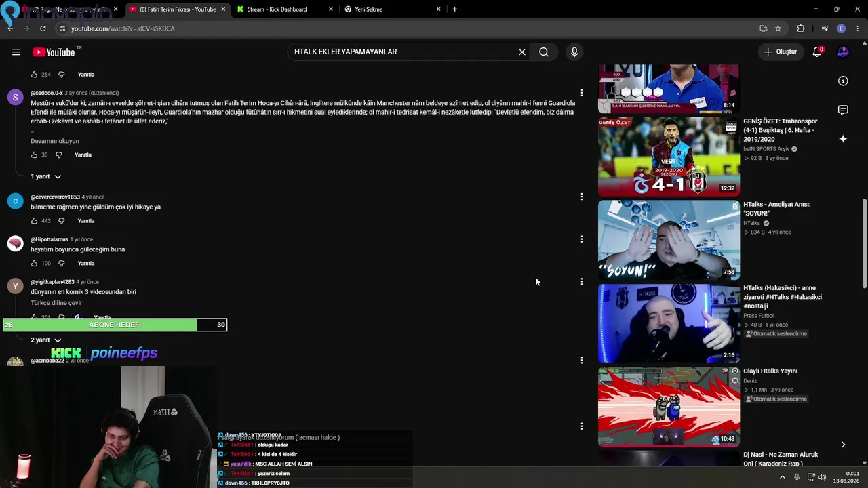
Task: Like the comment with 254 likes
Action: [x=34, y=75]
